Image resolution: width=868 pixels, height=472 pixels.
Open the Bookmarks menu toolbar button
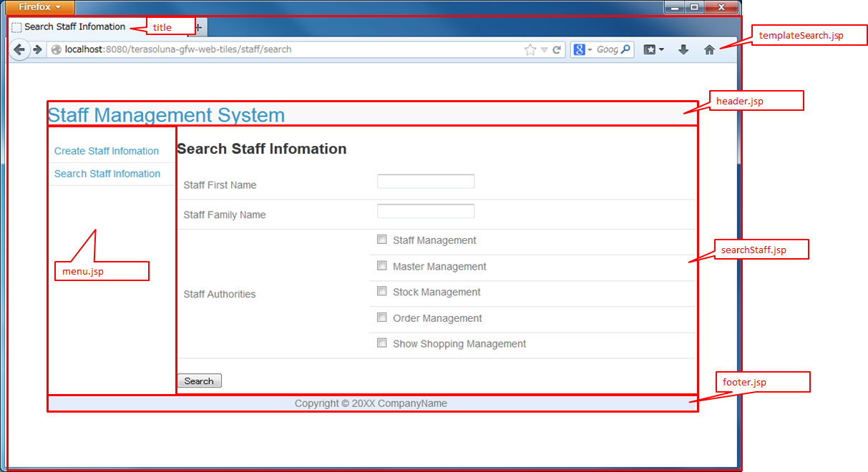click(653, 50)
